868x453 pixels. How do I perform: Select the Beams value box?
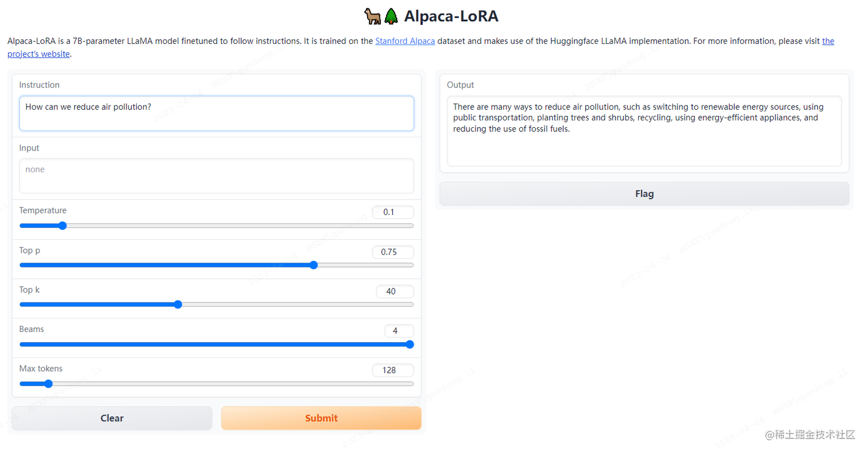[398, 331]
